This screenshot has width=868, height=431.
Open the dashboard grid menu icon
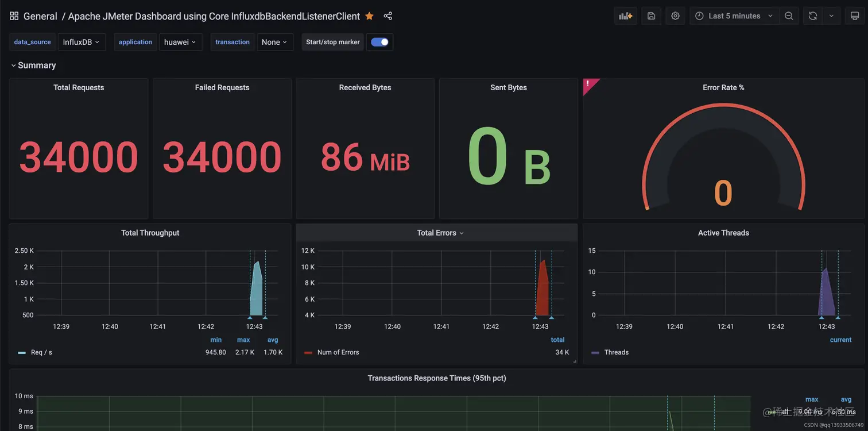click(14, 16)
